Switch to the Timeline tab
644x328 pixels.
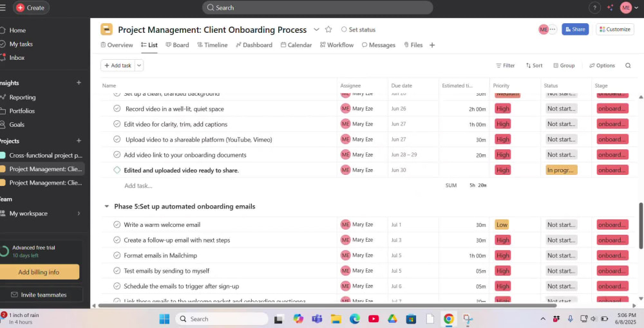(x=213, y=45)
